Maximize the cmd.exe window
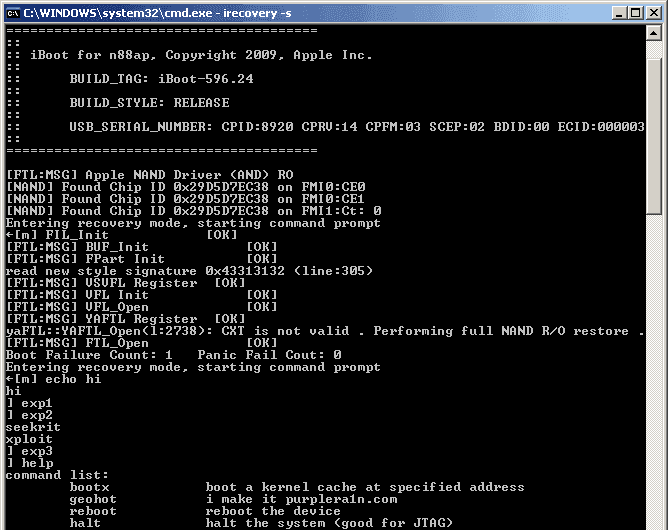668x530 pixels. [635, 13]
